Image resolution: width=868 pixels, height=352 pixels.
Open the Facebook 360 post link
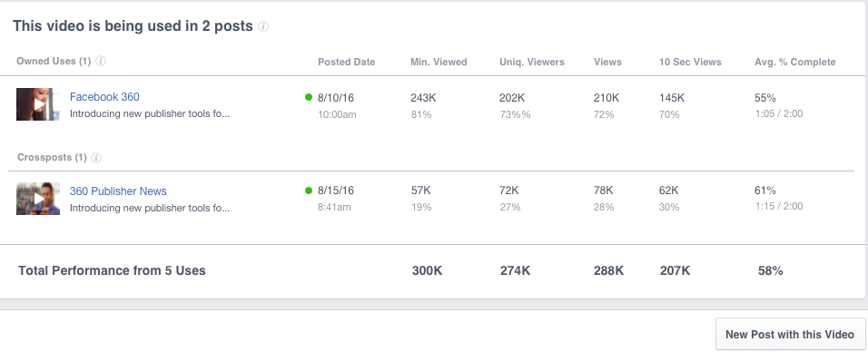[104, 97]
